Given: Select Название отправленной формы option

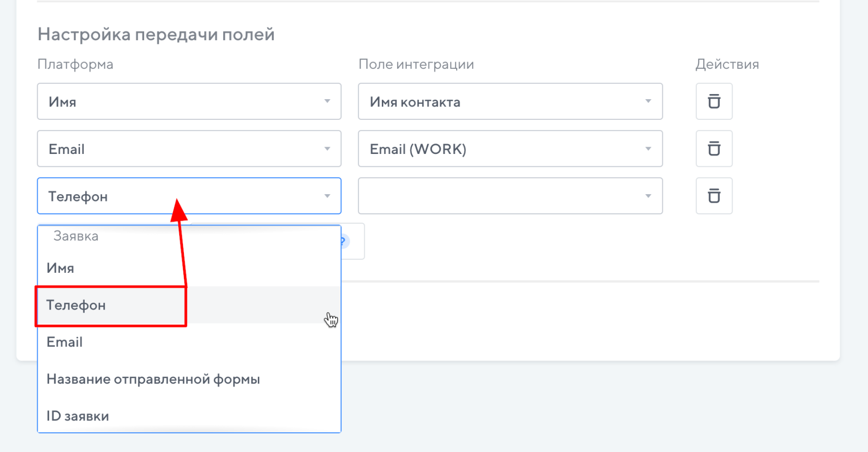Looking at the screenshot, I should [x=189, y=379].
